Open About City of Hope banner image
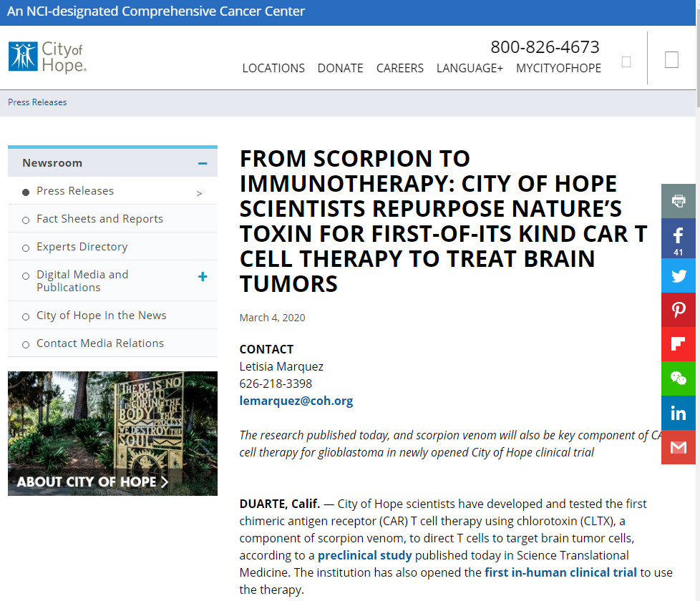The image size is (700, 601). [x=112, y=434]
